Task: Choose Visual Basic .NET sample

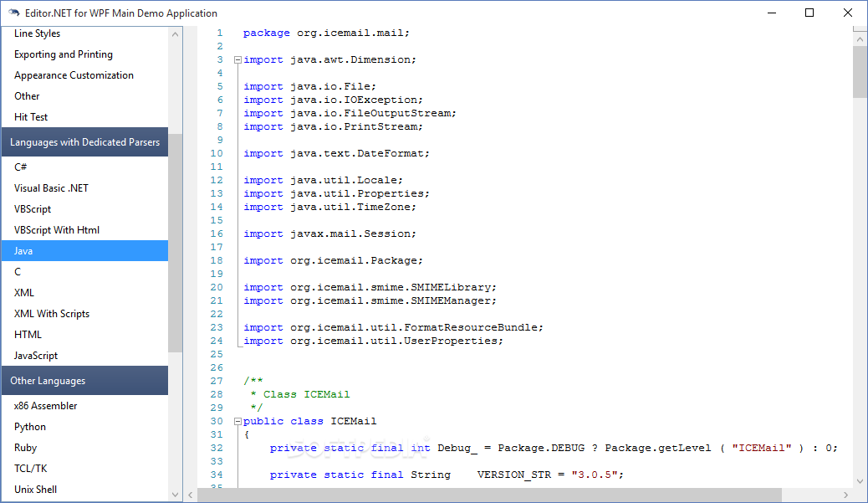Action: point(84,187)
